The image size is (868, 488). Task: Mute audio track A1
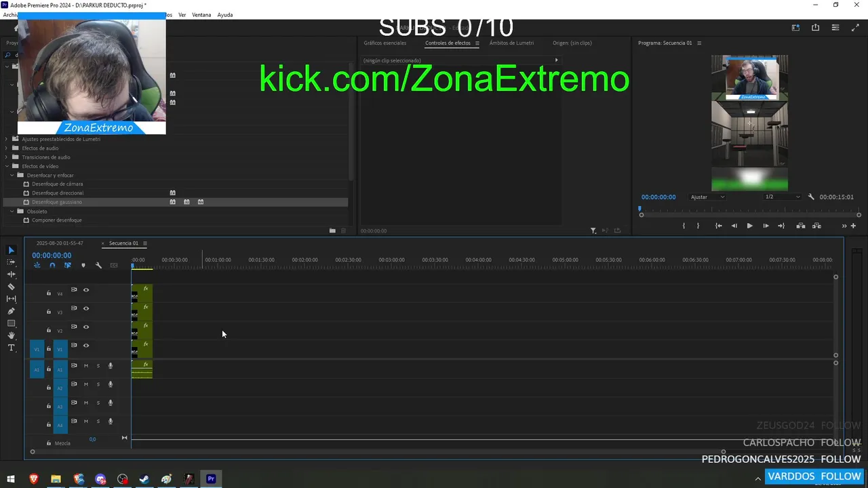(86, 366)
